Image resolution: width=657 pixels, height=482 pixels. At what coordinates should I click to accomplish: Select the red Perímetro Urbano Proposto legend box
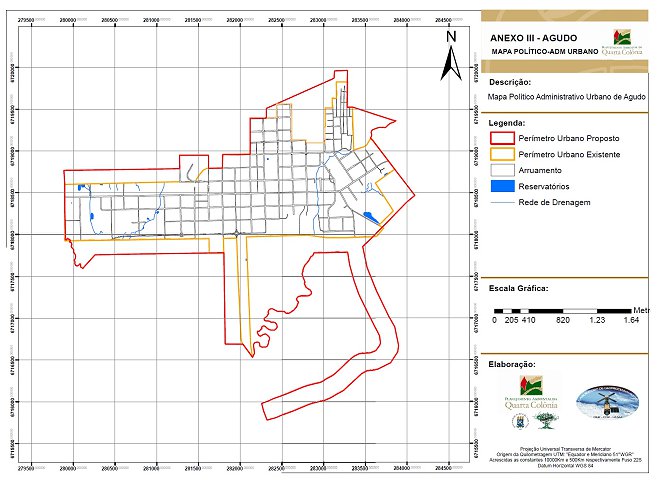(509, 139)
